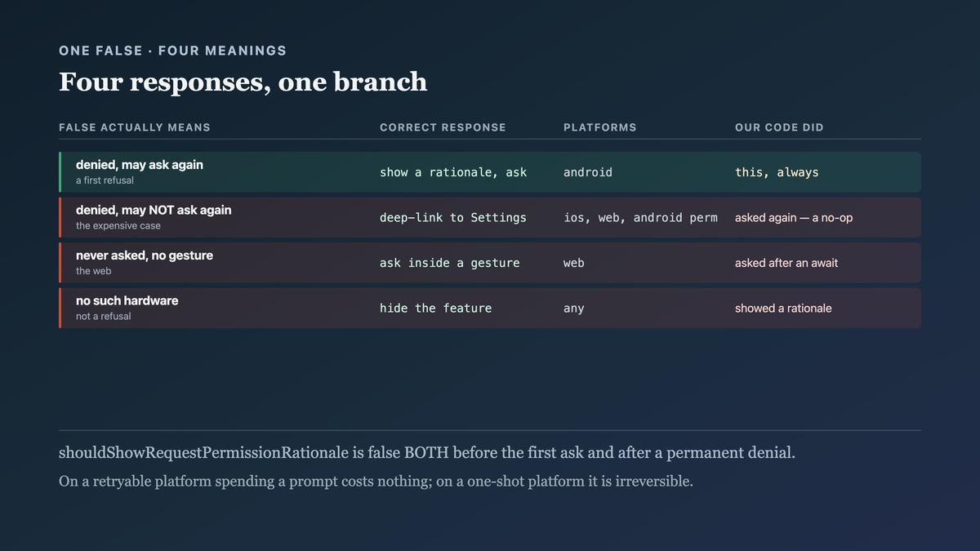The height and width of the screenshot is (551, 980).
Task: Select the 'denied, may ask again' row
Action: (x=490, y=172)
